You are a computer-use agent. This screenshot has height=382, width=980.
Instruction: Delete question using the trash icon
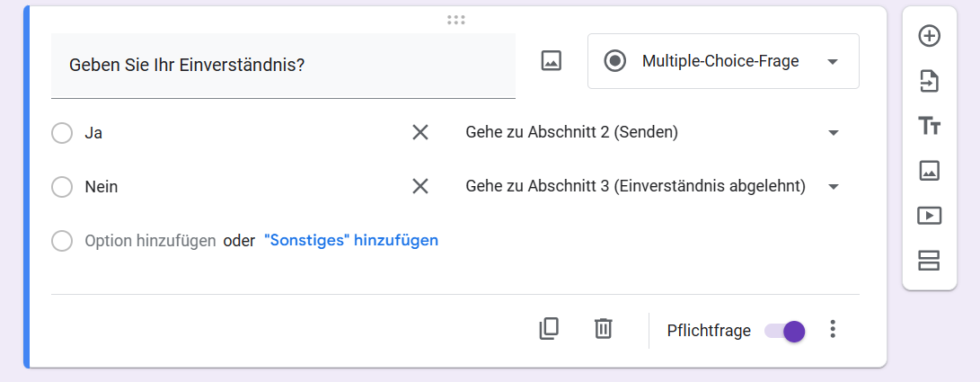tap(604, 329)
